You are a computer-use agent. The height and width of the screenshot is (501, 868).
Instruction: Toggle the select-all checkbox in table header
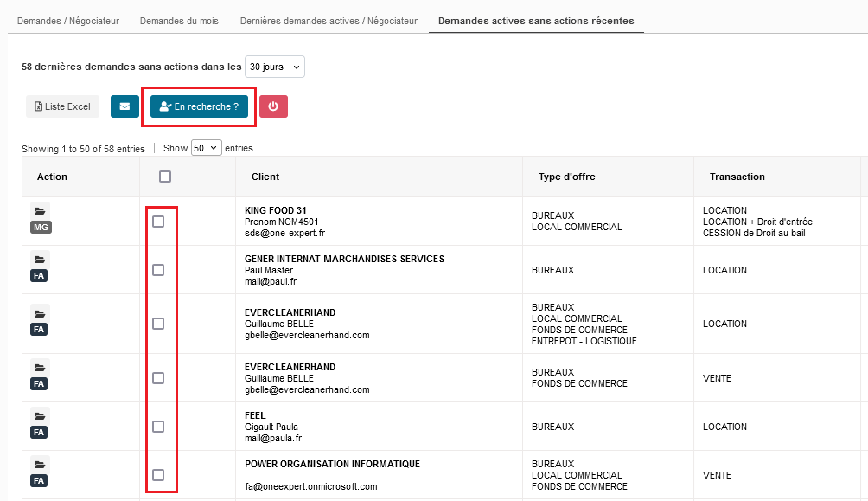(x=165, y=177)
